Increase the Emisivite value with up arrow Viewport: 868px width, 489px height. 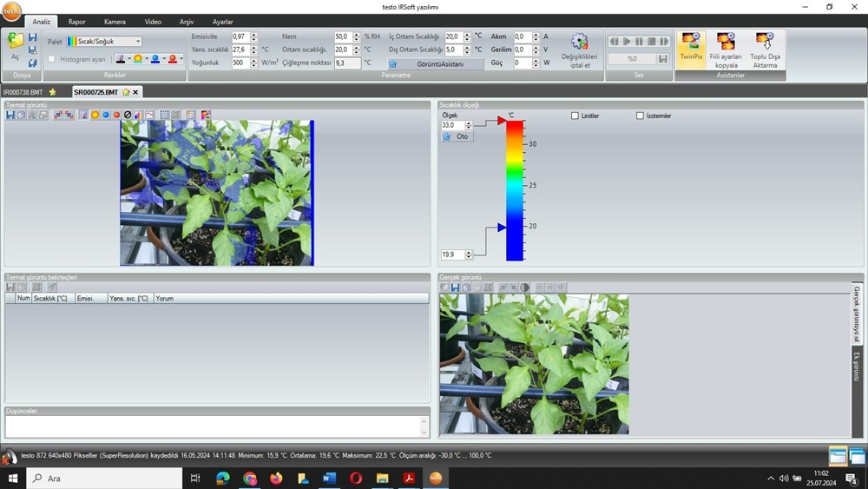point(253,35)
